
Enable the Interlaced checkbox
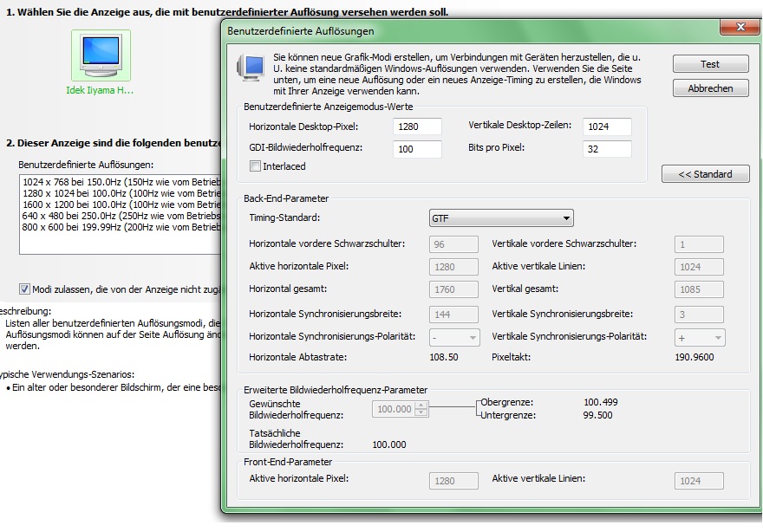[255, 166]
